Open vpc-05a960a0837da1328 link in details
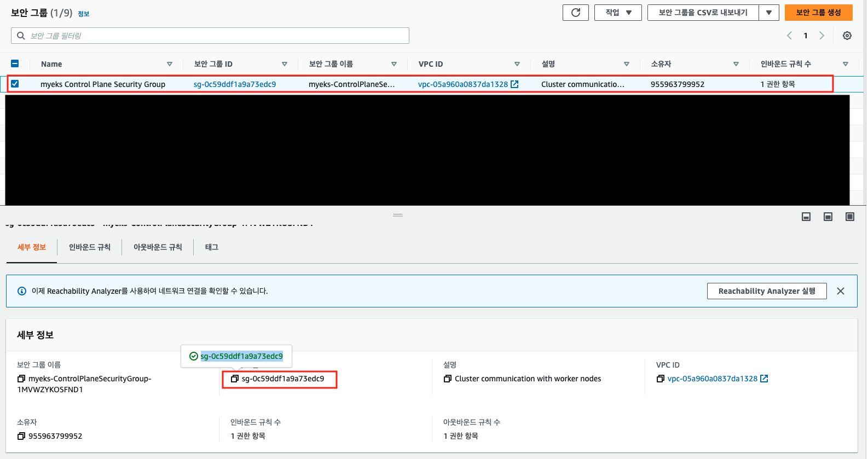 tap(713, 379)
